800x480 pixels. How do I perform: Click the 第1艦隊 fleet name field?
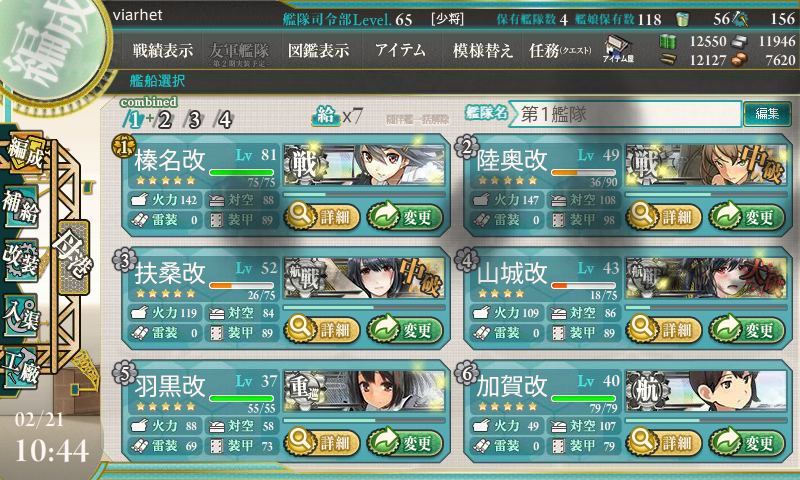[x=626, y=114]
